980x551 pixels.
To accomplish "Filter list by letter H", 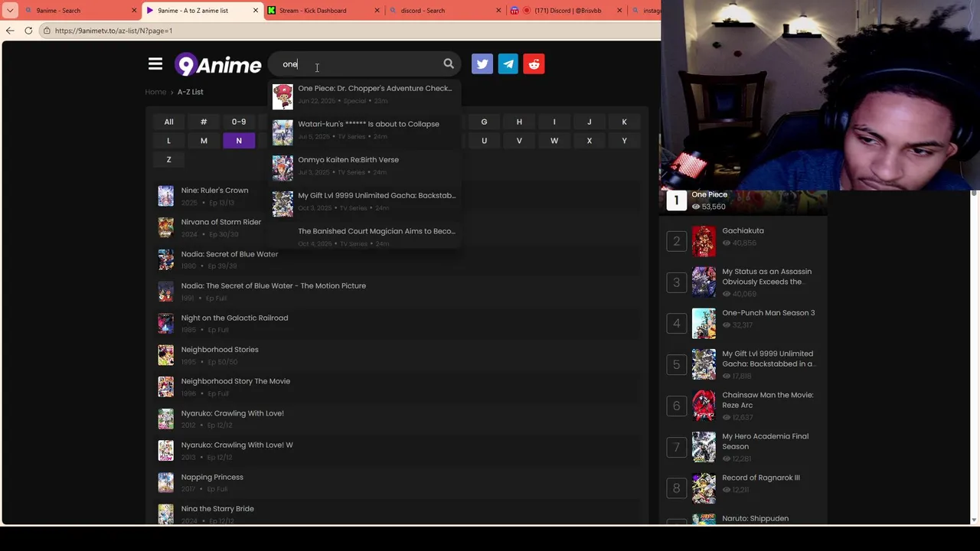I will pyautogui.click(x=519, y=122).
